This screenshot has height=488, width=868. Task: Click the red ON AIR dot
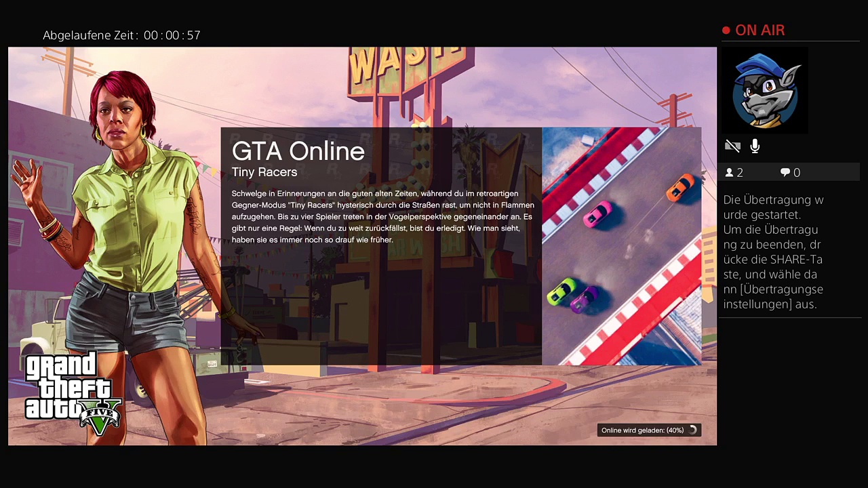(x=726, y=30)
